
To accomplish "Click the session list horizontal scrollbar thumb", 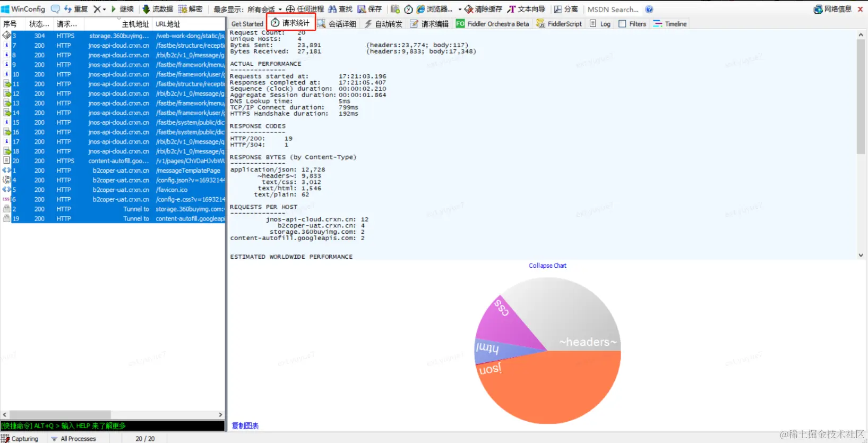I will tap(59, 414).
